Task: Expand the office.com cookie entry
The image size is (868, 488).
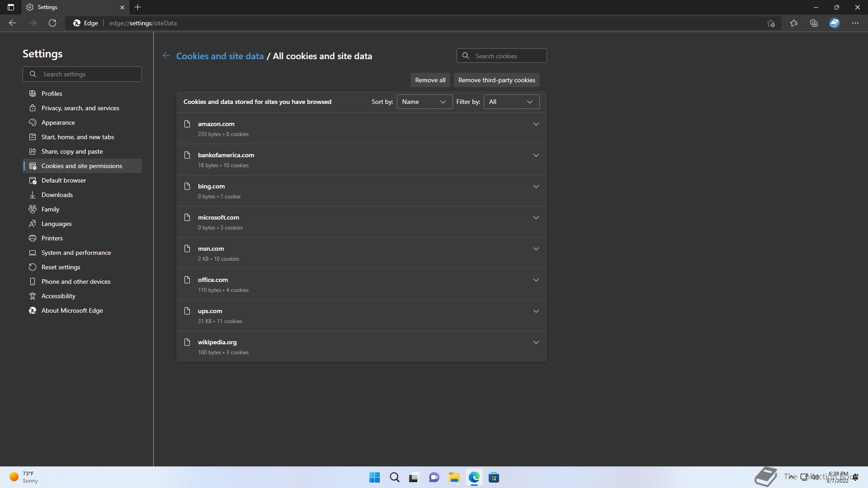Action: [x=536, y=280]
